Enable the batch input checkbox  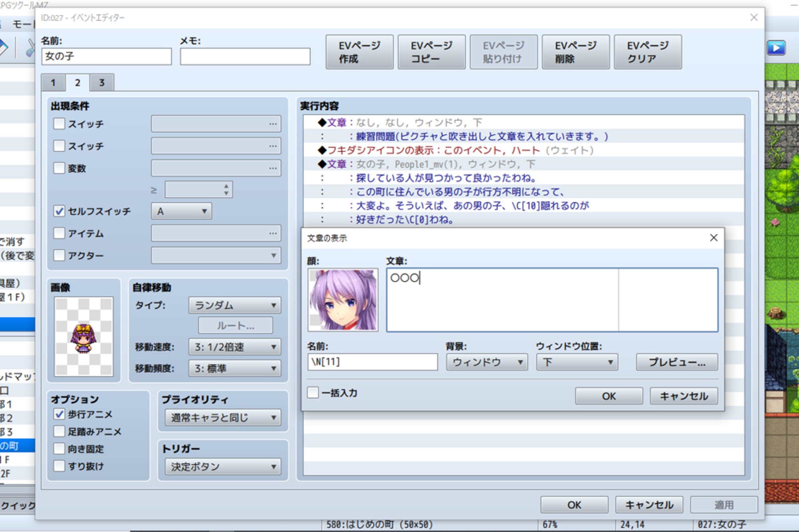click(x=313, y=393)
